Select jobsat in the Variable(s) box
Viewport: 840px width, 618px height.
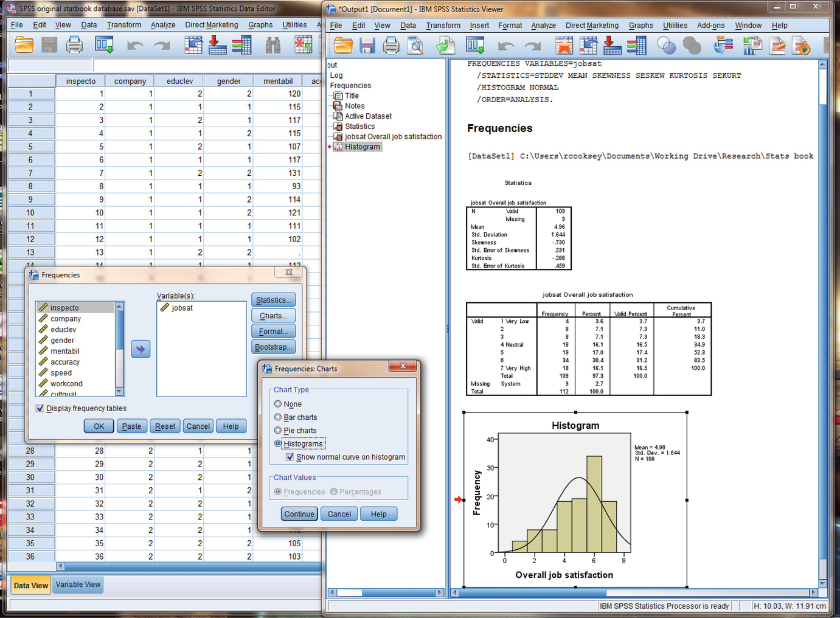182,308
